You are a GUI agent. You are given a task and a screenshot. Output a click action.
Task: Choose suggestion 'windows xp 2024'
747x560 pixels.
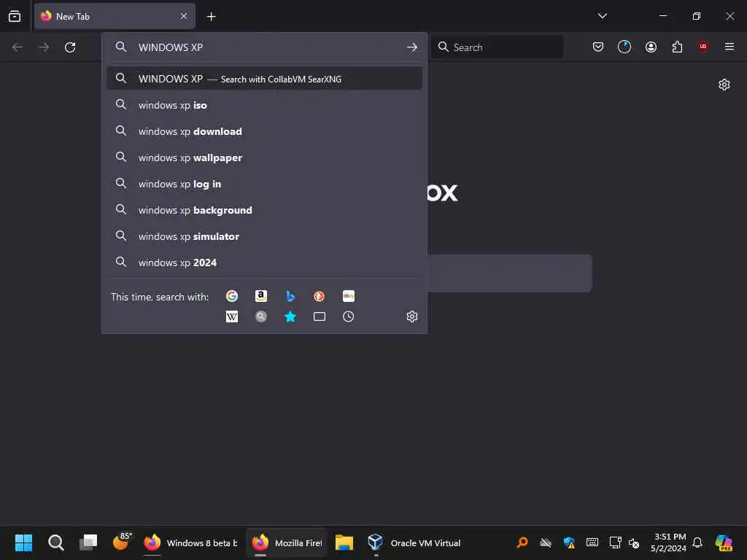264,262
